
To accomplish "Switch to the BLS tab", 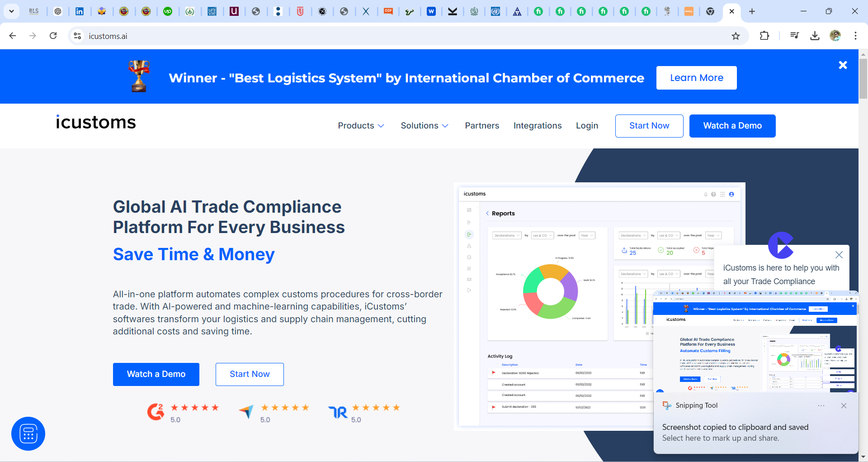I will (34, 11).
